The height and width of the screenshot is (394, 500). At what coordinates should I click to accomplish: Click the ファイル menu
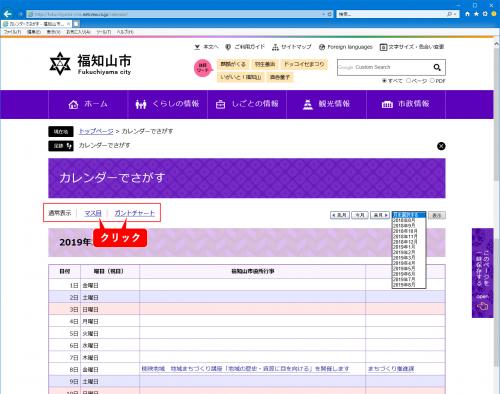(12, 32)
